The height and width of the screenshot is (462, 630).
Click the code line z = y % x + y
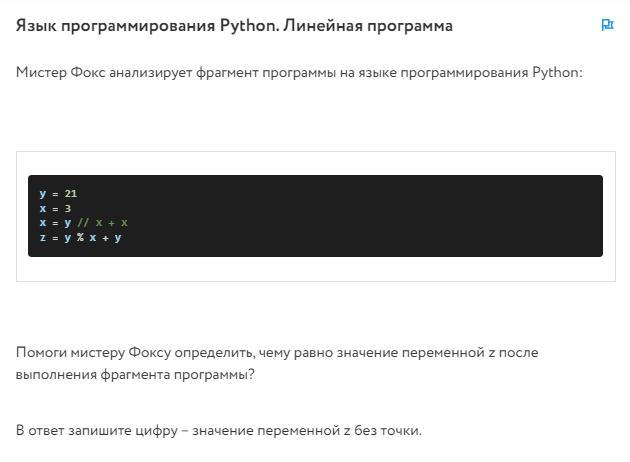(80, 238)
